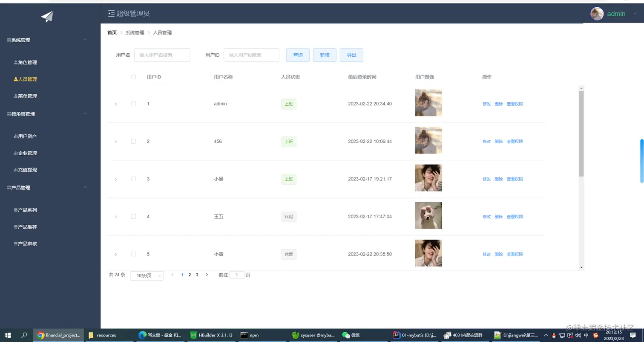
Task: Check the checkbox for user admin
Action: [x=133, y=104]
